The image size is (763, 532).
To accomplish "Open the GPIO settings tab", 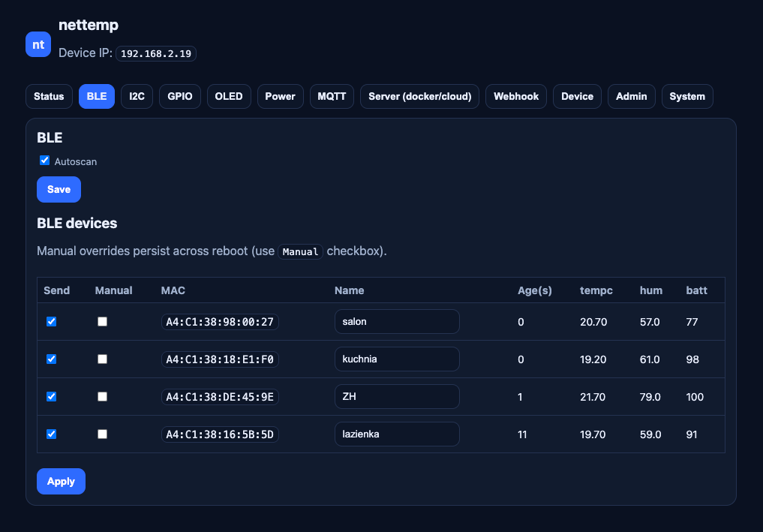I will (x=180, y=97).
